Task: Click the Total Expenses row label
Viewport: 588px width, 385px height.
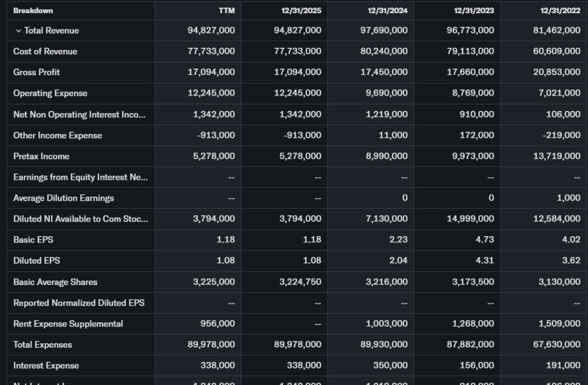Action: pyautogui.click(x=43, y=345)
